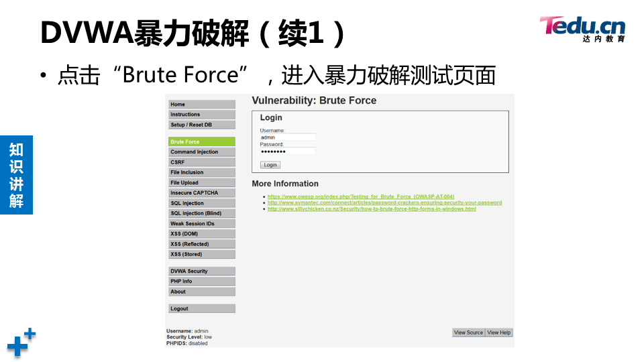This screenshot has width=644, height=362.
Task: Go to Command Injection
Action: click(x=202, y=152)
